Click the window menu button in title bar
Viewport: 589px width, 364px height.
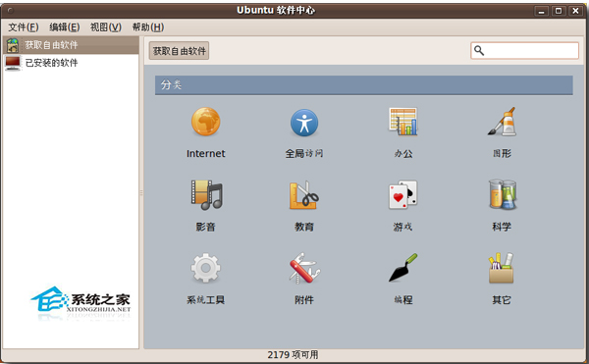[10, 11]
